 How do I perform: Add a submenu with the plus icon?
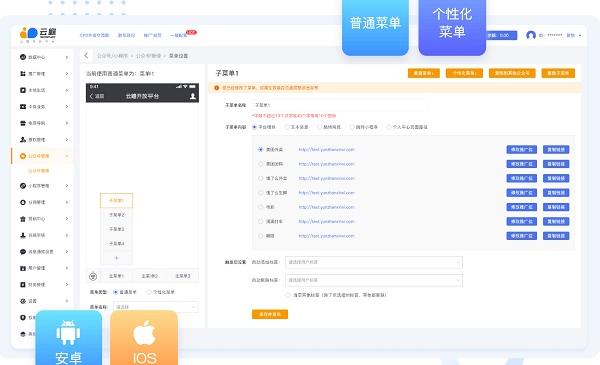116,258
